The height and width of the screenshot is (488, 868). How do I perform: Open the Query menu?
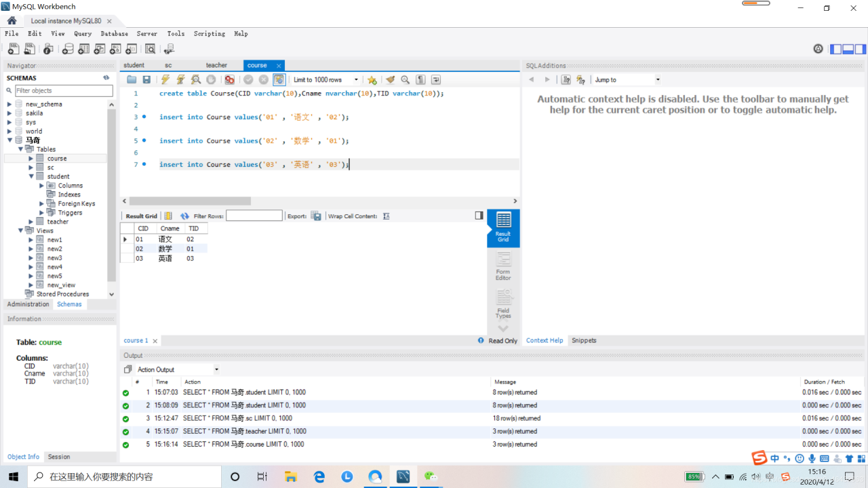(x=83, y=33)
